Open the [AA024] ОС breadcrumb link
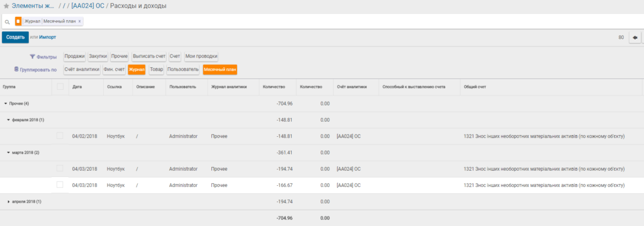Viewport: 644px width, 226px height. (x=87, y=6)
